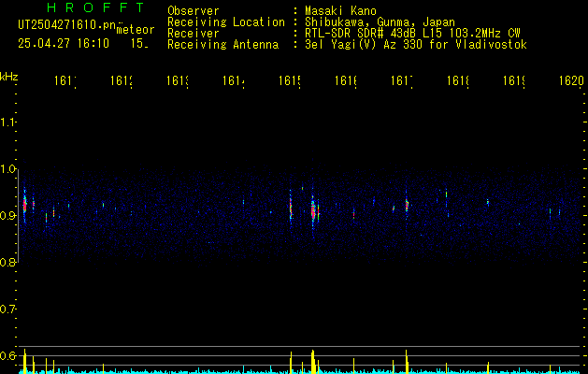
Task: Click the 0.9 frequency axis label
Action: [x=7, y=216]
